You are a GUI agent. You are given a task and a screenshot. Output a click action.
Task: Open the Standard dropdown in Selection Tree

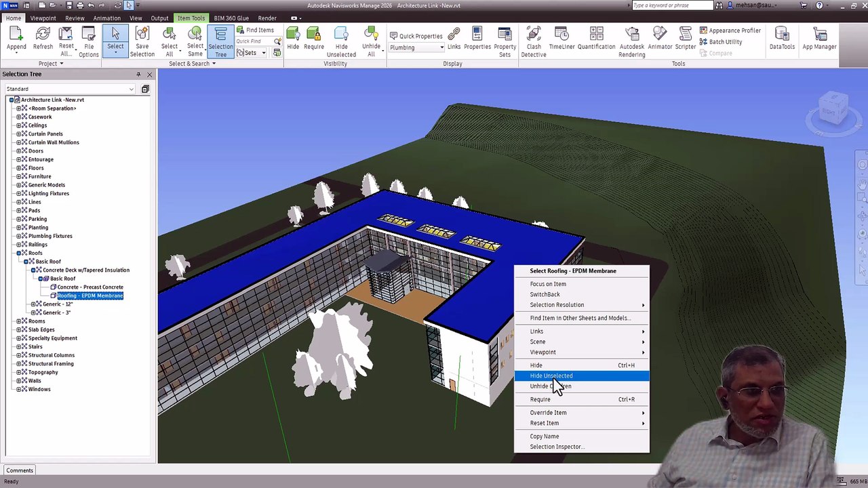pos(71,89)
